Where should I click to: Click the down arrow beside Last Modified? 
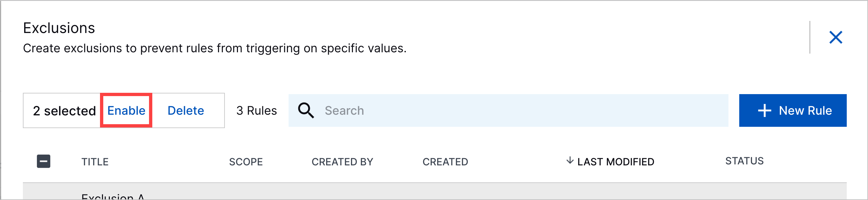click(x=570, y=160)
